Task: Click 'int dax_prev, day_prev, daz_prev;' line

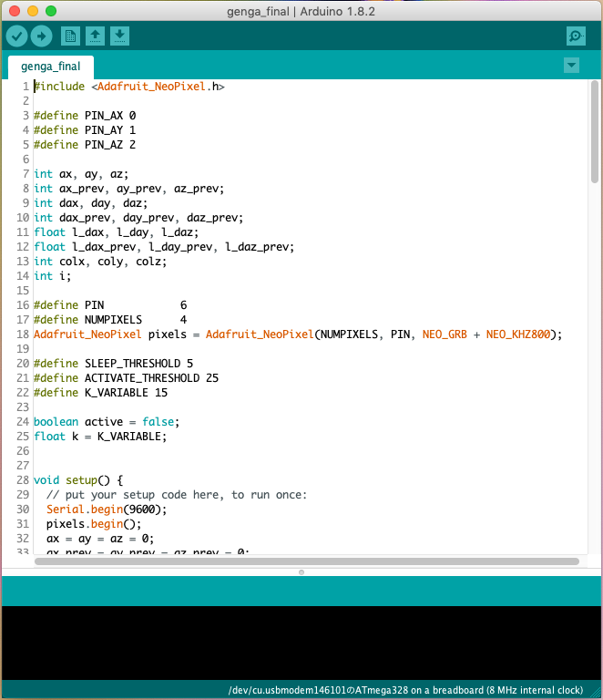Action: (x=138, y=218)
